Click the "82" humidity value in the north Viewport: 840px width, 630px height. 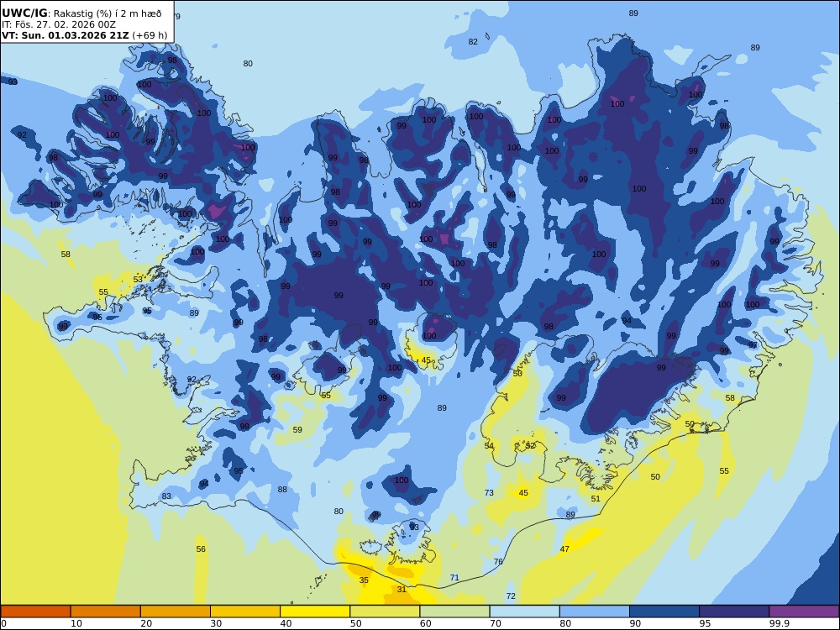click(x=473, y=42)
